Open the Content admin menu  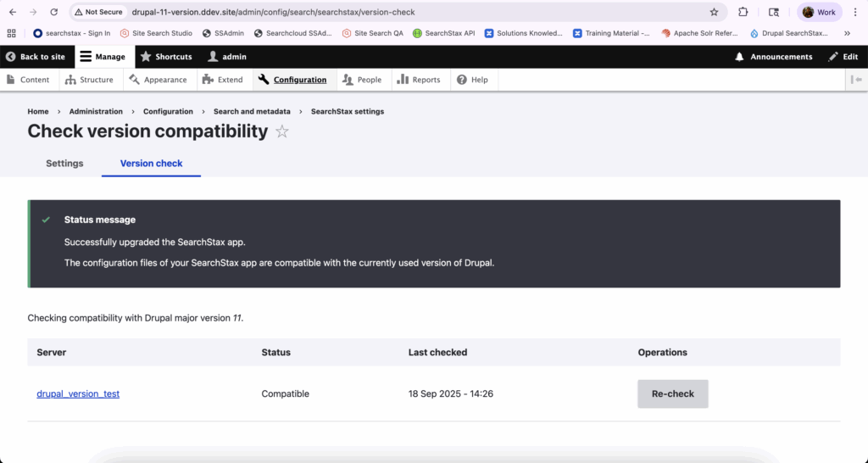click(x=28, y=80)
